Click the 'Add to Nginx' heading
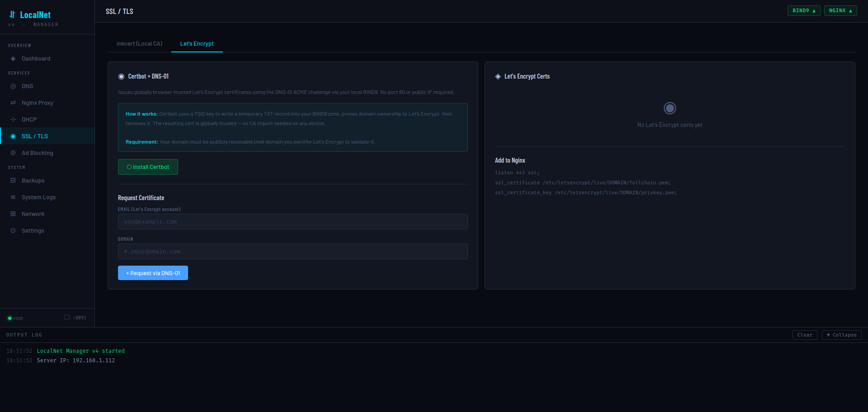This screenshot has height=412, width=868. [x=510, y=160]
